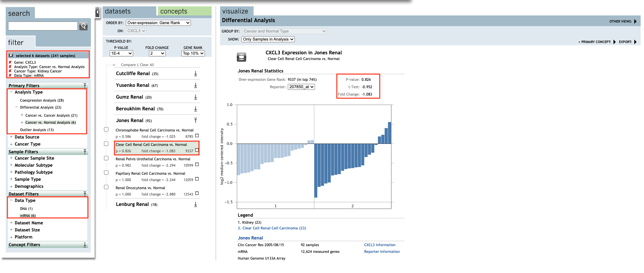Select the visualize tab
The image size is (644, 273).
click(x=237, y=11)
